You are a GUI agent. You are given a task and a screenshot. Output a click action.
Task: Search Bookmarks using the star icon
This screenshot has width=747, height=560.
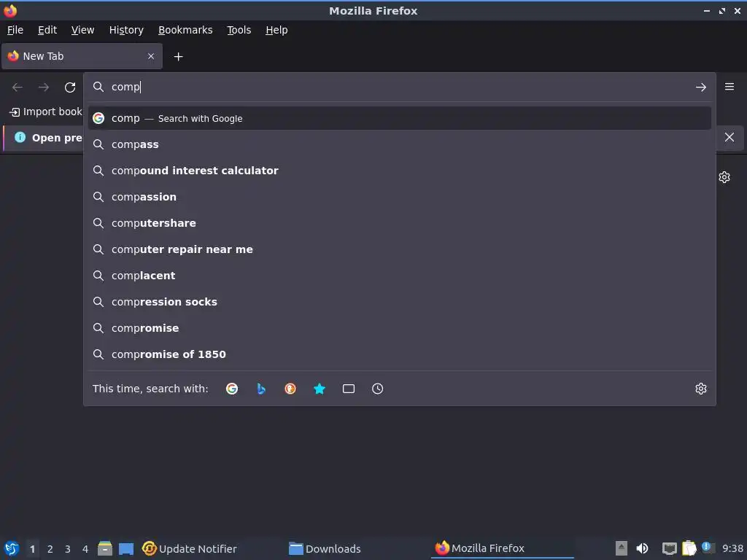[x=320, y=389]
